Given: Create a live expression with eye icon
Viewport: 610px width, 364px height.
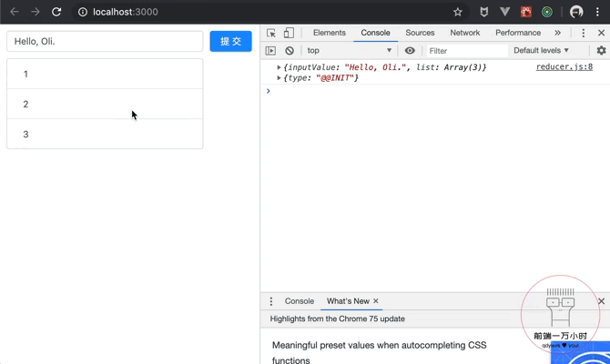Looking at the screenshot, I should 410,51.
